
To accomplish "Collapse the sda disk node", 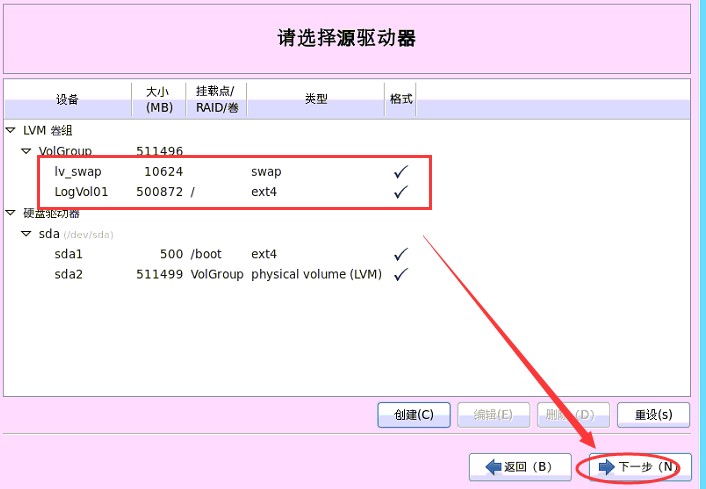I will (27, 234).
